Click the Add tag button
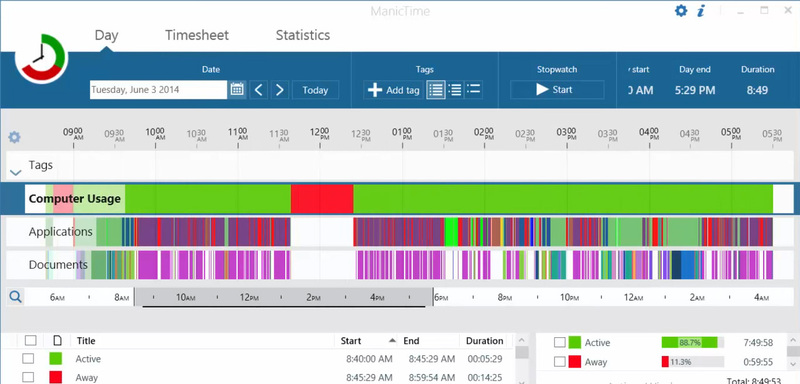 coord(393,90)
